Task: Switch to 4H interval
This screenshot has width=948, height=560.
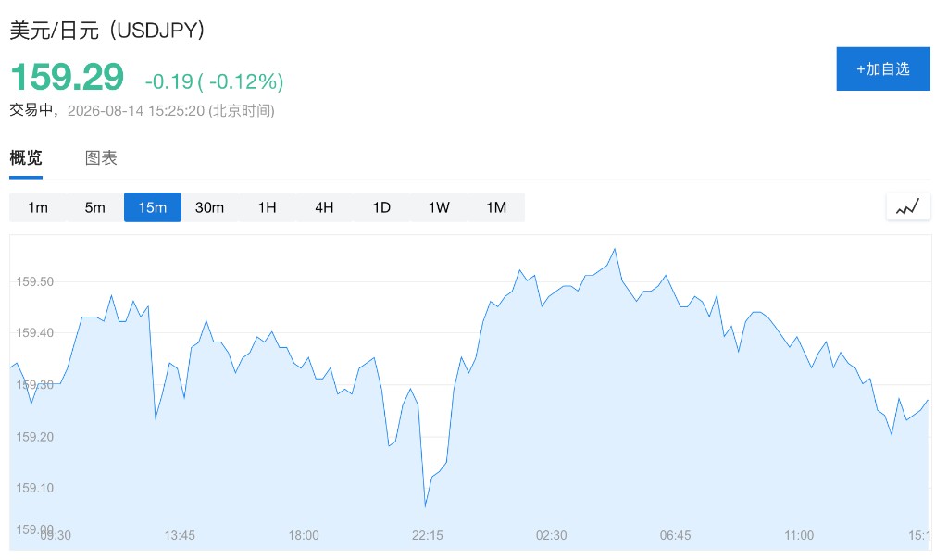Action: coord(324,207)
